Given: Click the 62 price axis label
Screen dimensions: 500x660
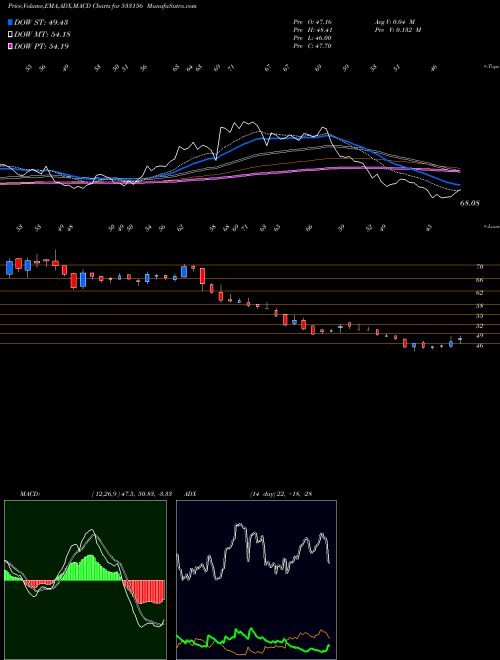Looking at the screenshot, I should point(480,293).
